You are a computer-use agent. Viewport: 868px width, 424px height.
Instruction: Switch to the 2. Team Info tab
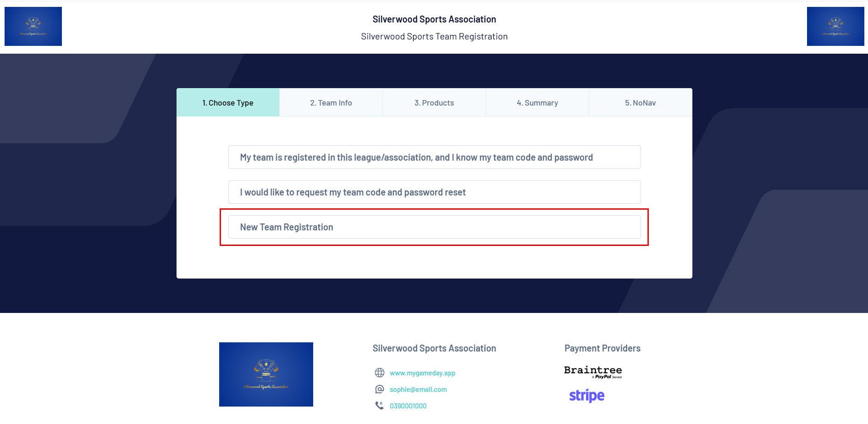point(331,102)
